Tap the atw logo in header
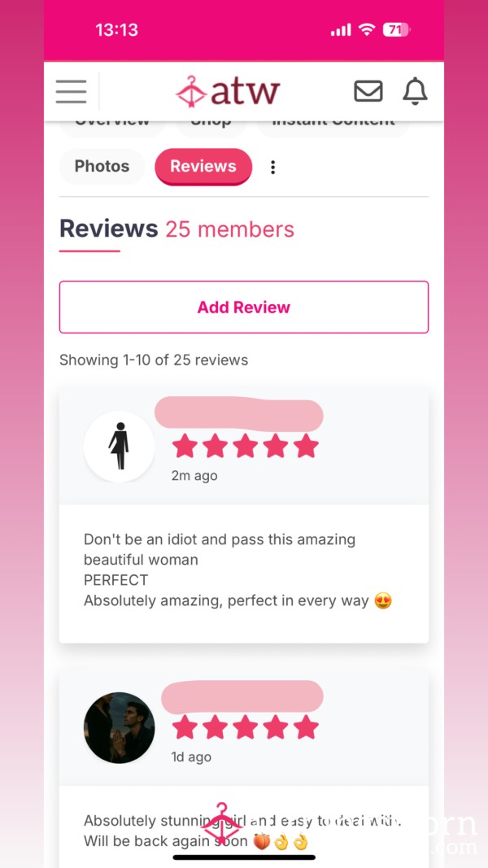488x868 pixels. tap(228, 91)
